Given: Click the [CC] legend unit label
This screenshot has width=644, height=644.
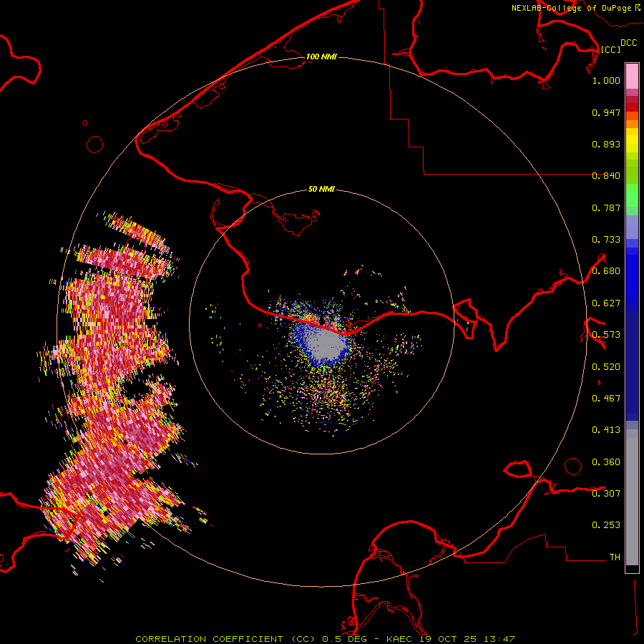Looking at the screenshot, I should click(x=610, y=49).
